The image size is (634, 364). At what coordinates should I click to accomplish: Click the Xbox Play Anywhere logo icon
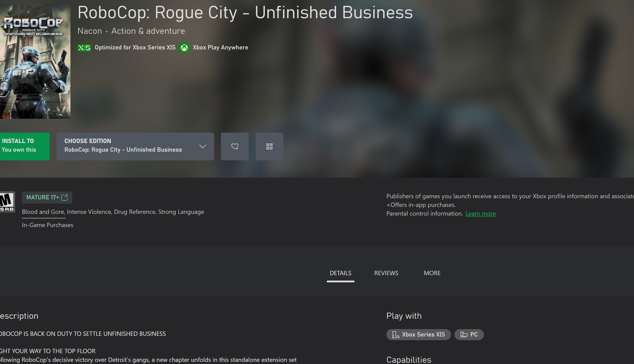pos(184,47)
